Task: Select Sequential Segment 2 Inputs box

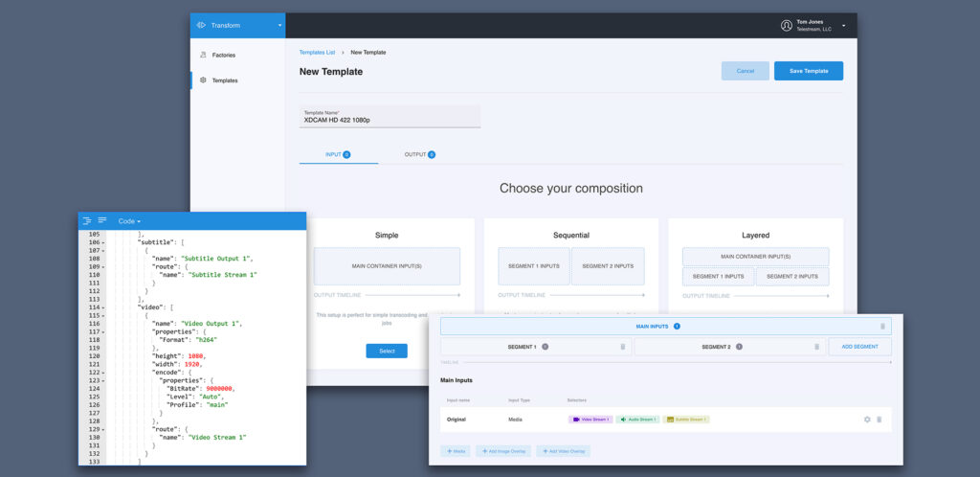Action: point(608,266)
